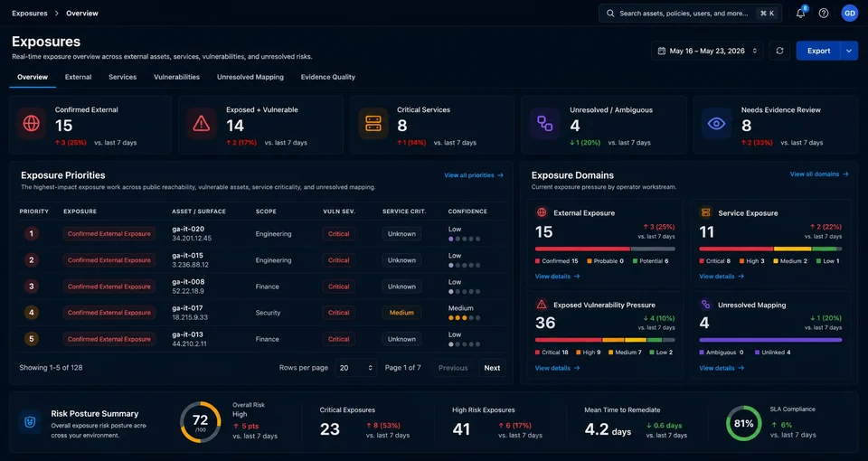Click the confidence dots for ga-it-017

465,318
